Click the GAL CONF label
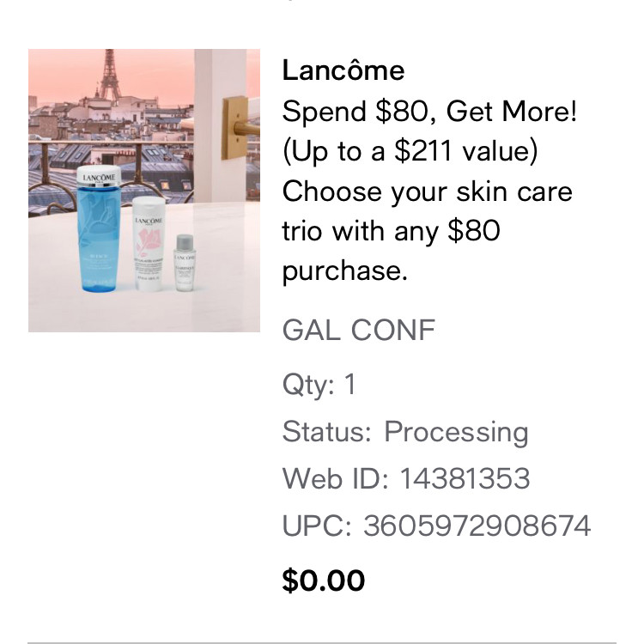Screen dimensions: 644x644 pos(359,330)
